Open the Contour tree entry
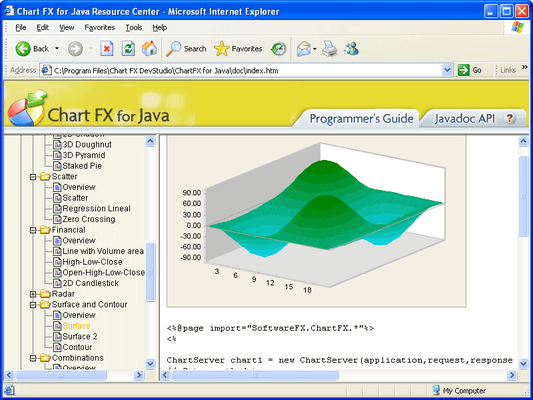 [77, 347]
